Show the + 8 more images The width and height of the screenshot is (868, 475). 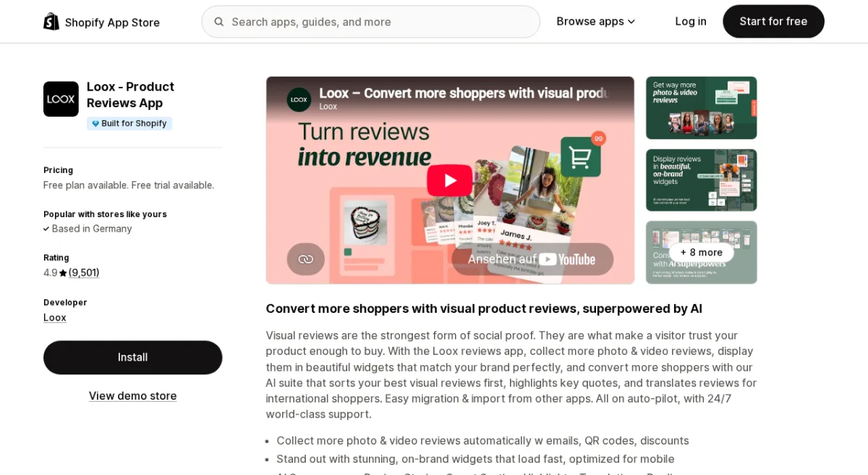[702, 253]
